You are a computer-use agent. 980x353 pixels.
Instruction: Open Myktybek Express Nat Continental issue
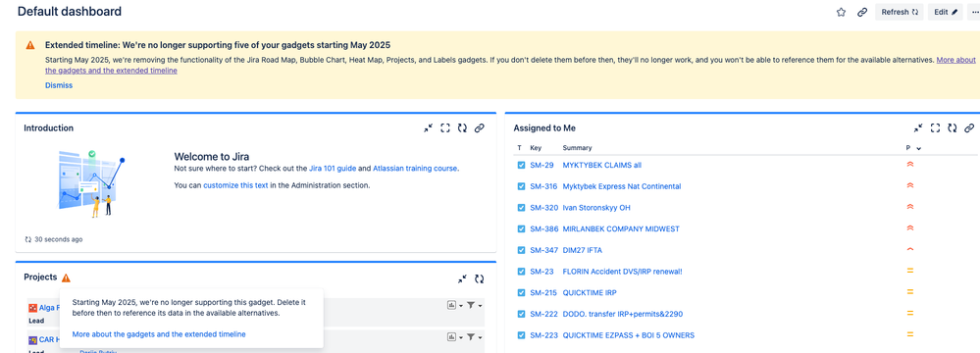pos(622,186)
